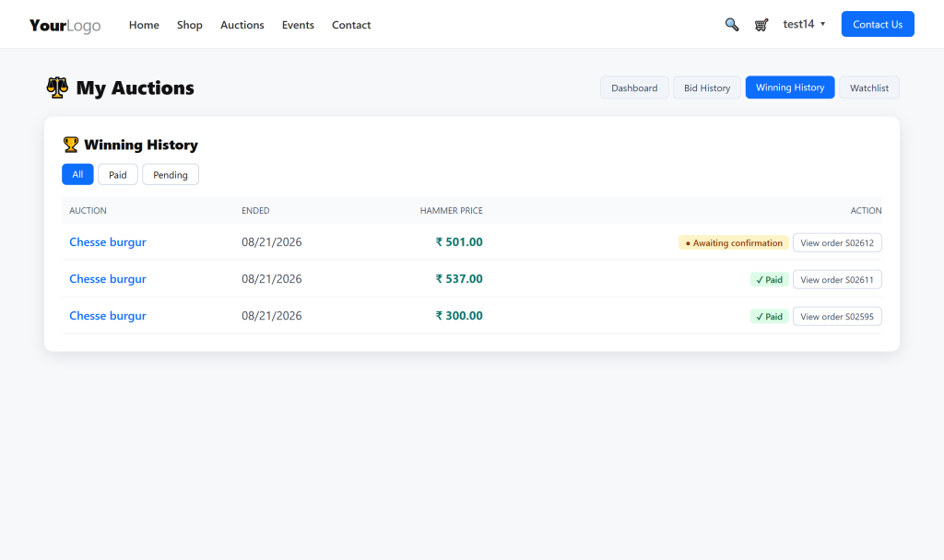The width and height of the screenshot is (944, 560).
Task: Click the My Auctions scales icon
Action: pos(57,87)
